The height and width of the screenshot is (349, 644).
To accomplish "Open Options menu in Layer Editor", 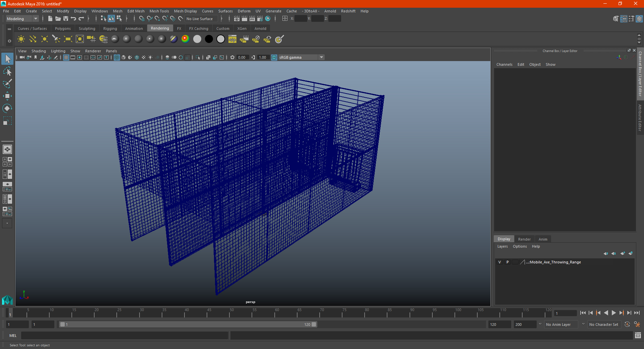I will (520, 246).
